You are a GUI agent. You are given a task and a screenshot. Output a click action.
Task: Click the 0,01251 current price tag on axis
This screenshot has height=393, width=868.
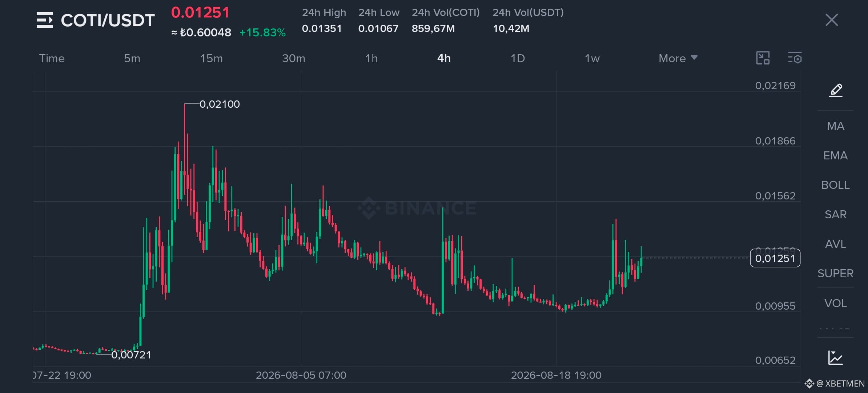[x=775, y=258]
